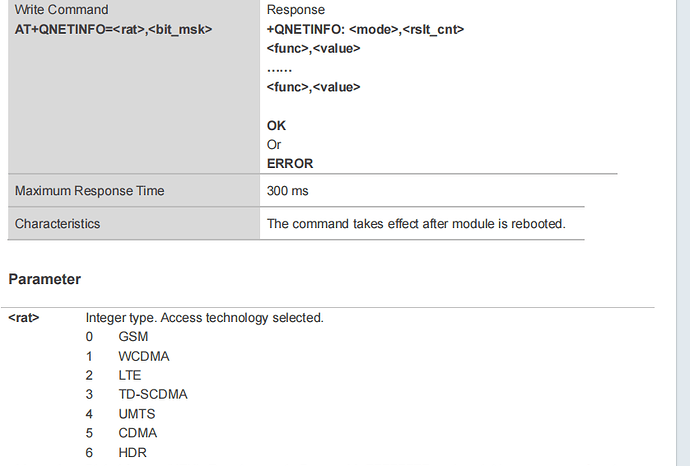The image size is (690, 466).
Task: Click the bold "OK" response text
Action: (x=277, y=126)
